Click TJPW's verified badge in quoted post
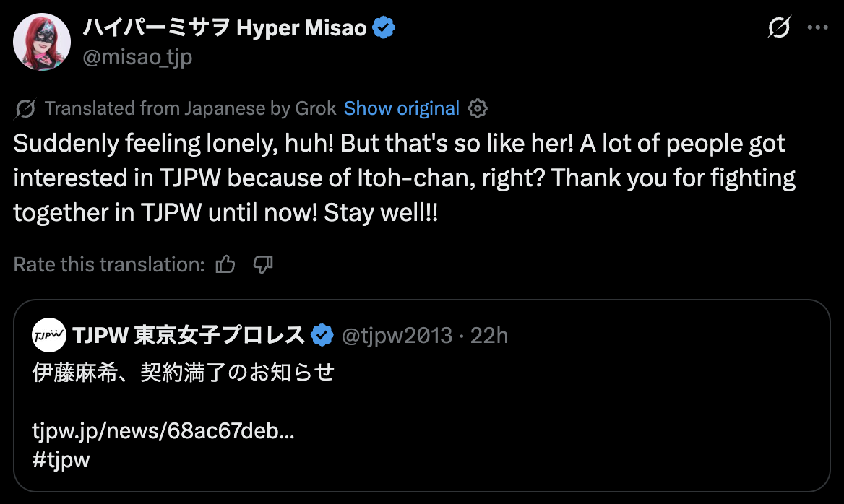844x504 pixels. tap(322, 335)
